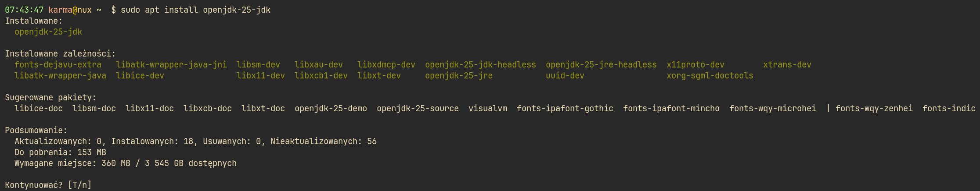Click the karma@nux username in the prompt
Screen dimensions: 980x191
pos(70,10)
